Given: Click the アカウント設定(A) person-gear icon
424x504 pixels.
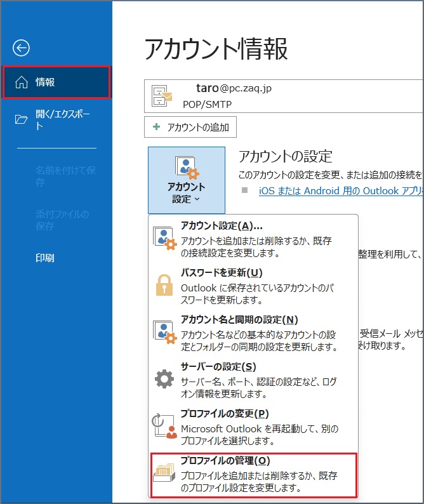Looking at the screenshot, I should tap(164, 237).
